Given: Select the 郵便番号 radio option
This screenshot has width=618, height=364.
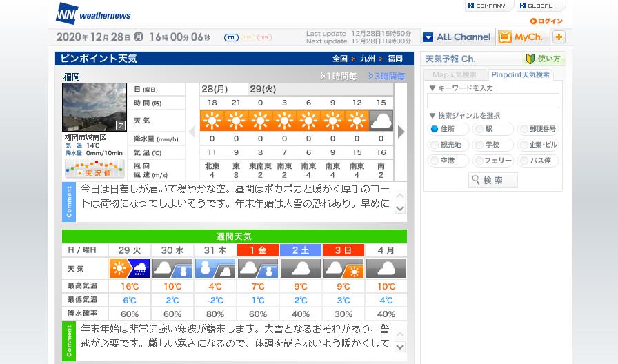Looking at the screenshot, I should pos(538,129).
